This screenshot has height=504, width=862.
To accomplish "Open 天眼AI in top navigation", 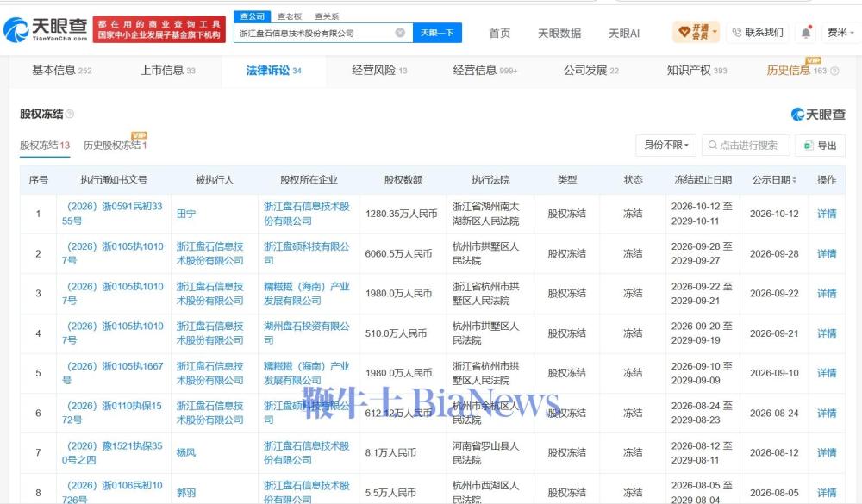I will point(624,34).
